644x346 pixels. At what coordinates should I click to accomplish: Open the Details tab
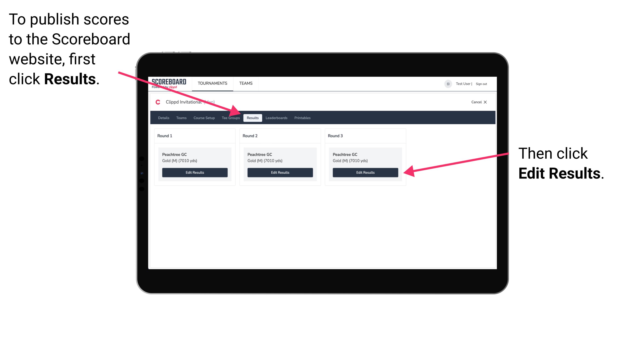click(x=163, y=118)
